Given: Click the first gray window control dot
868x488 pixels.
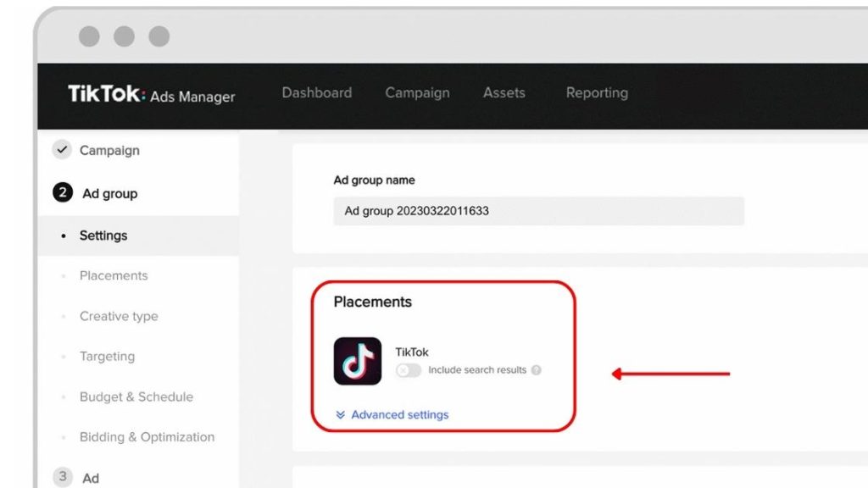Looking at the screenshot, I should pyautogui.click(x=89, y=36).
